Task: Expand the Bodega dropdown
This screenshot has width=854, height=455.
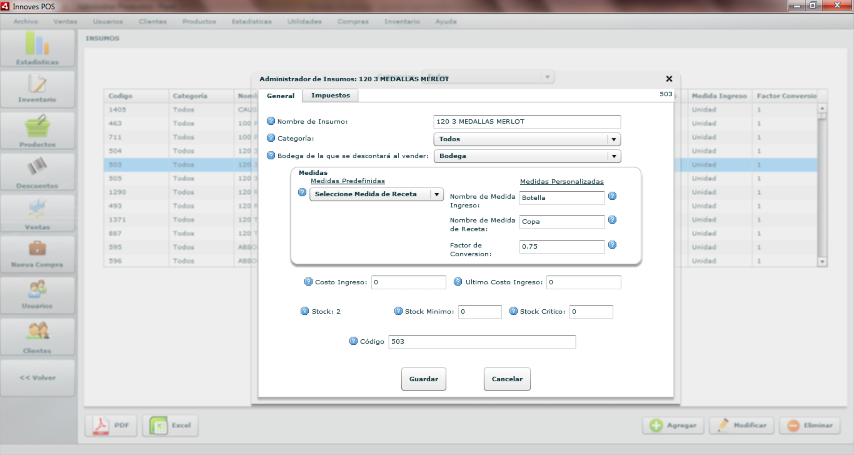Action: pyautogui.click(x=527, y=156)
